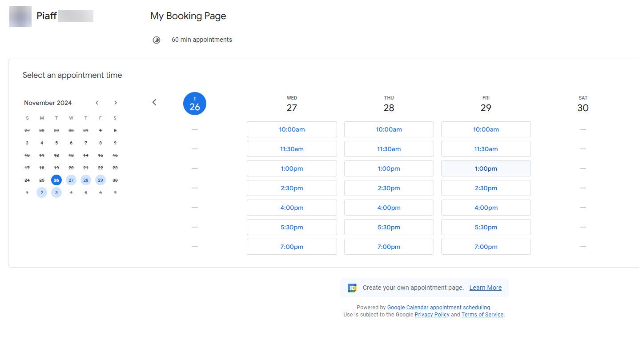Click the 60 min appointments clock icon

click(x=156, y=40)
